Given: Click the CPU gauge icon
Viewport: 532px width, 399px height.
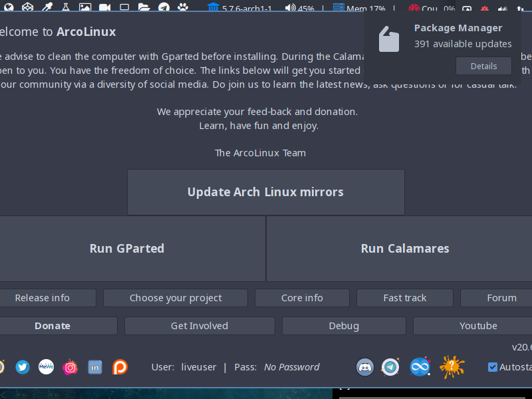Looking at the screenshot, I should pos(414,7).
